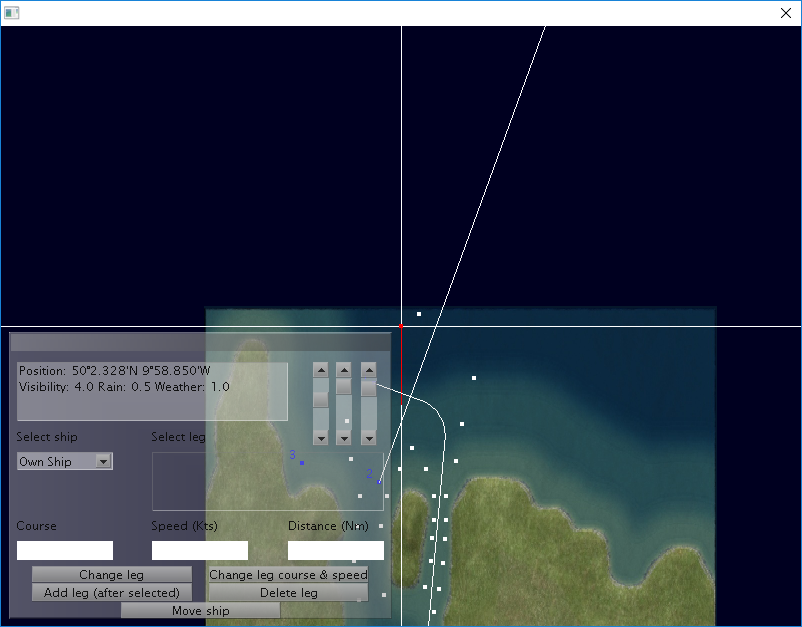Click the Select leg list box
Screen dimensions: 802x627
click(268, 481)
